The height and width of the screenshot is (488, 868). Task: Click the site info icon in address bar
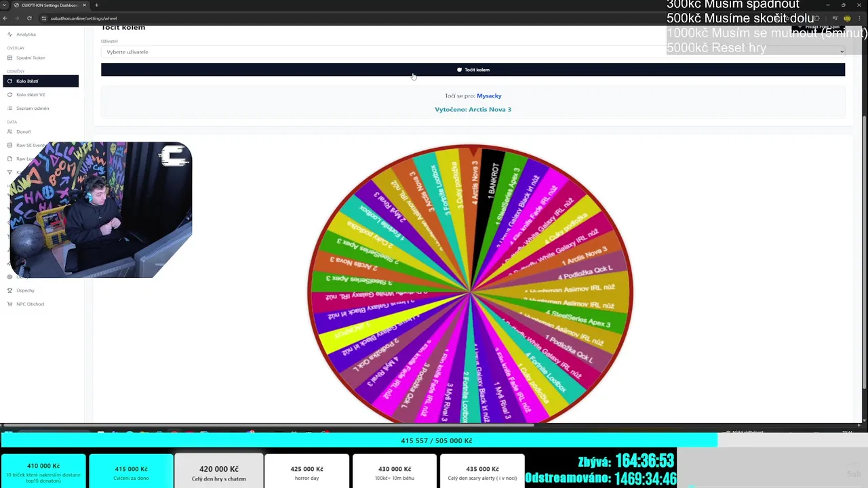coord(44,18)
